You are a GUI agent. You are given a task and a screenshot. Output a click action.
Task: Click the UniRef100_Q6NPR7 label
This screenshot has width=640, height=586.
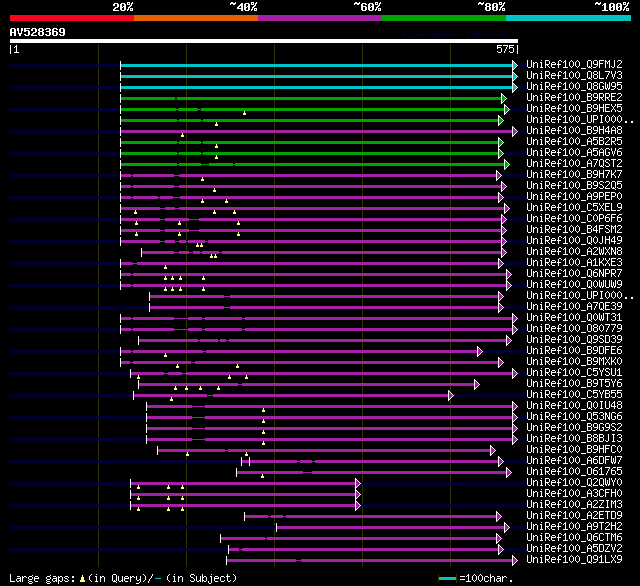tap(574, 273)
